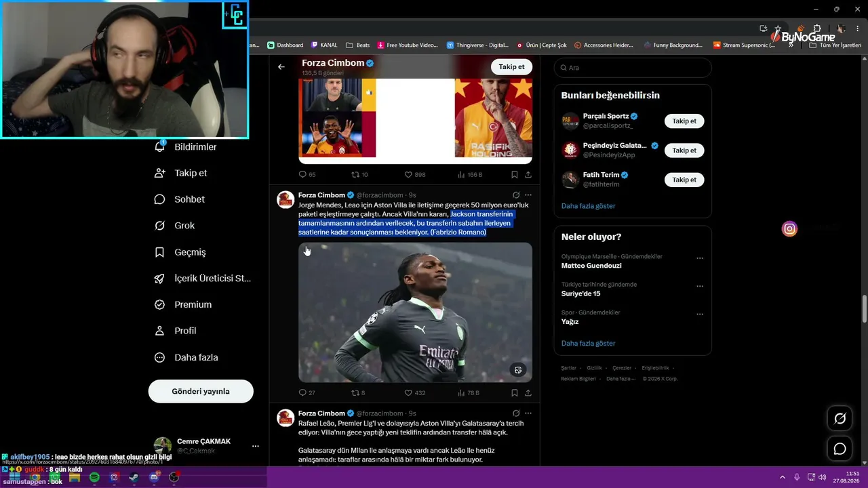Open the Stream Supersonic bookmark
This screenshot has height=488, width=868.
click(744, 45)
